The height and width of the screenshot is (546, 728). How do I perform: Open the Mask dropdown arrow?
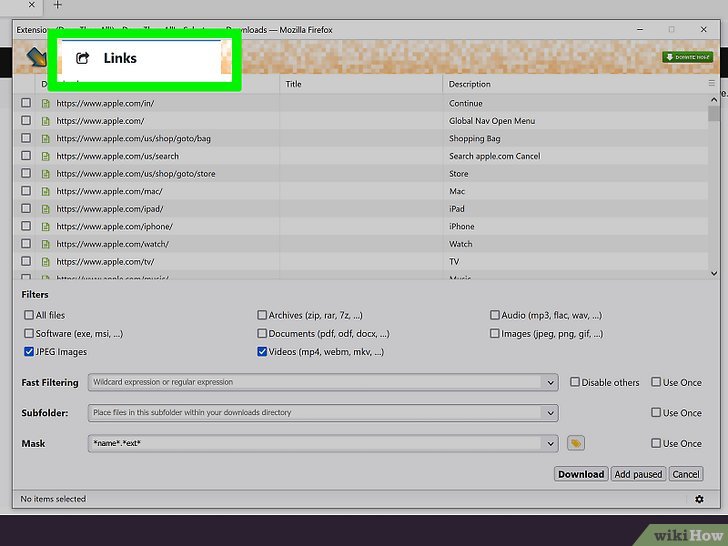point(550,443)
